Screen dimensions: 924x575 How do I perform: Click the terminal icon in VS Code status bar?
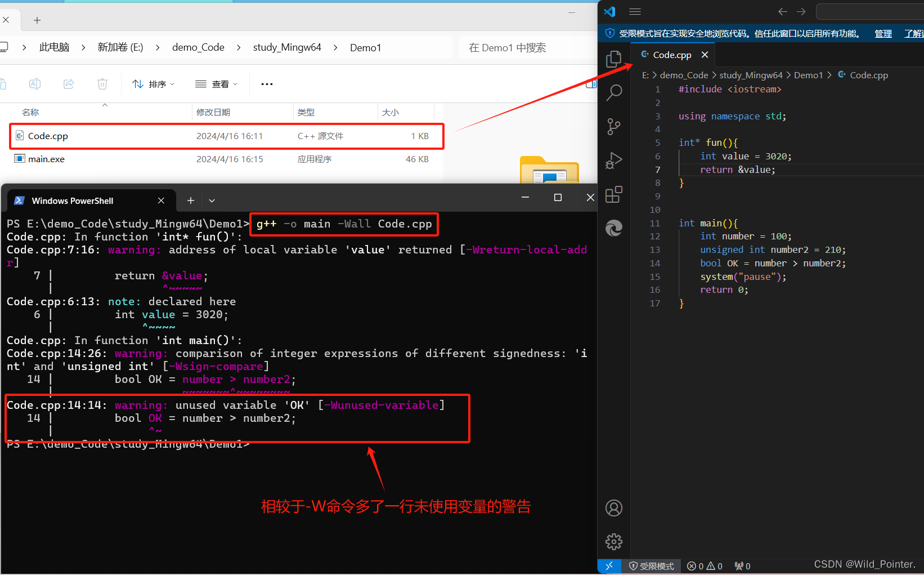[609, 566]
